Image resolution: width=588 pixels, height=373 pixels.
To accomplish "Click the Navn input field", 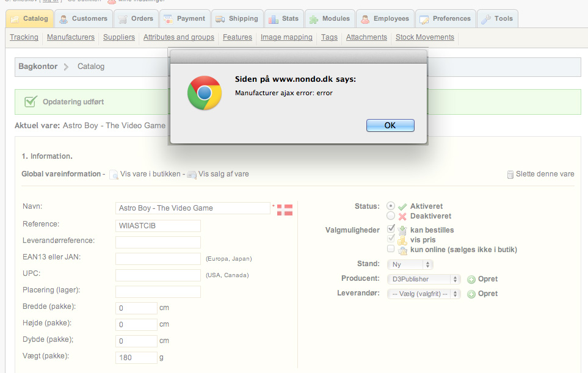I will pyautogui.click(x=193, y=208).
